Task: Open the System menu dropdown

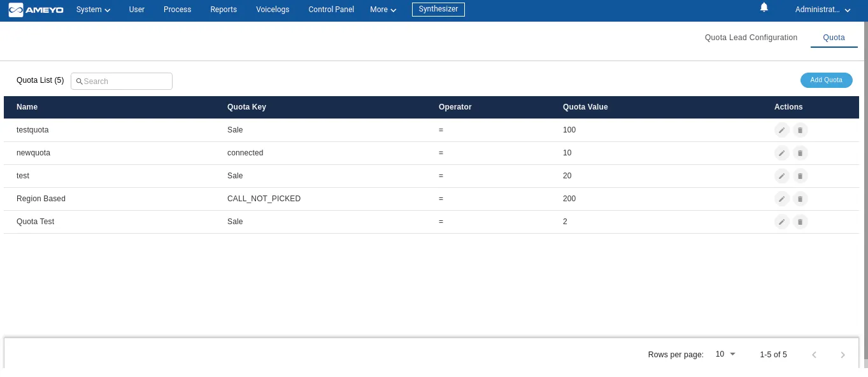Action: [93, 10]
